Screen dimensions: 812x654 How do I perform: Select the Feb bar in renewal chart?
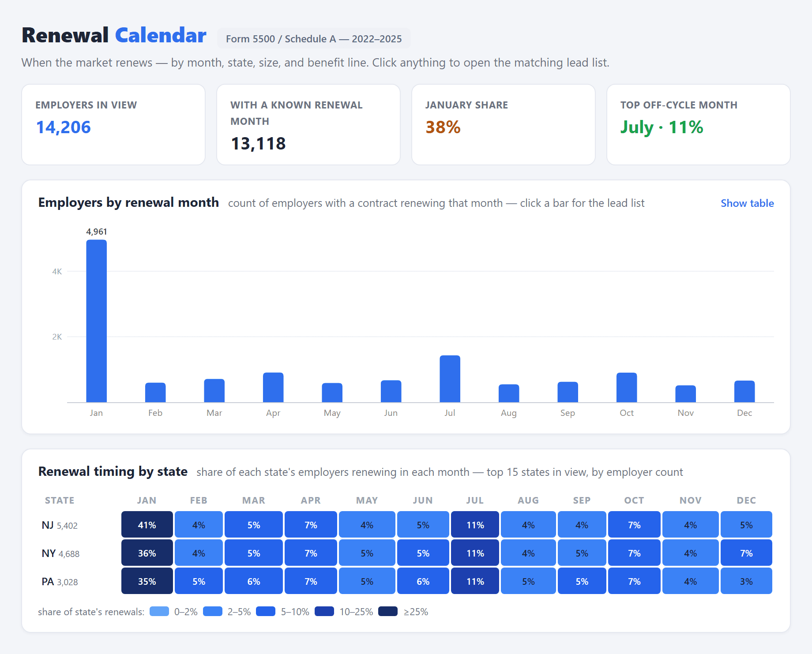155,392
